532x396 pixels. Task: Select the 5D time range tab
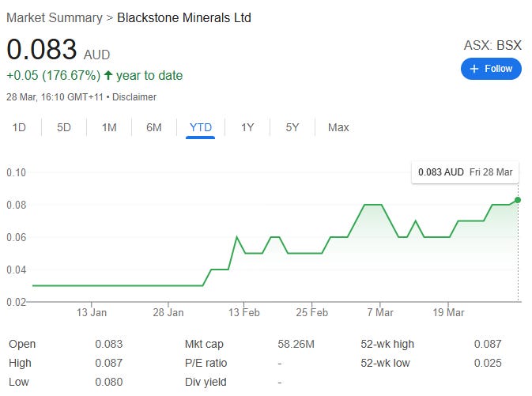[x=64, y=127]
